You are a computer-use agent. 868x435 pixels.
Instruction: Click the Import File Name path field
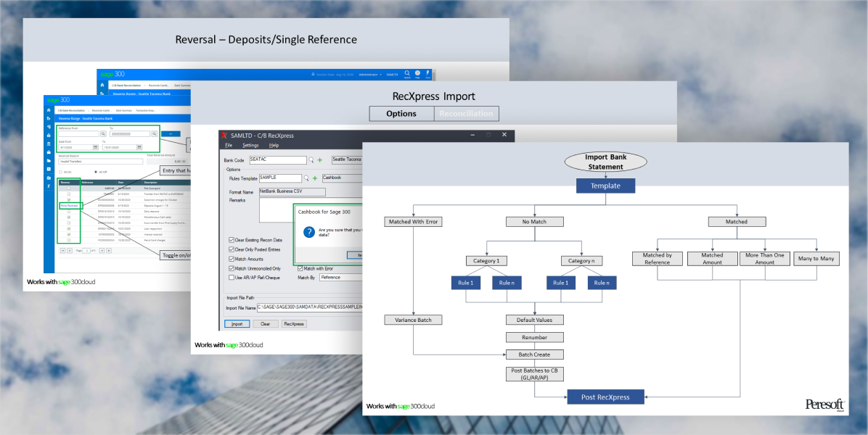click(310, 307)
